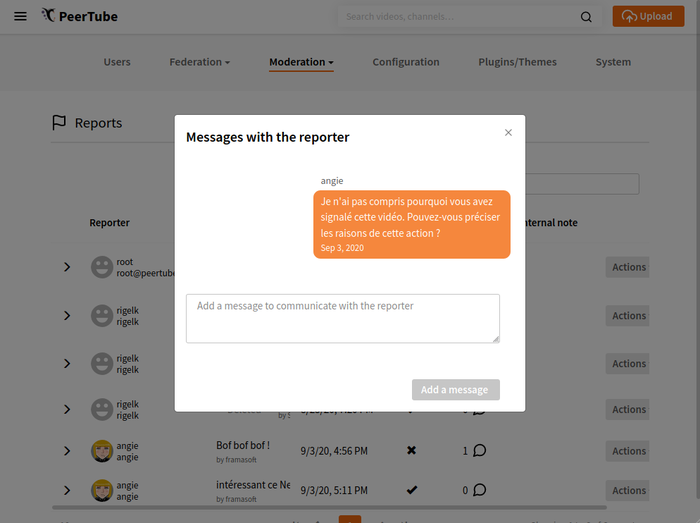Click the second rigelk avatar
700x523 pixels.
click(102, 364)
